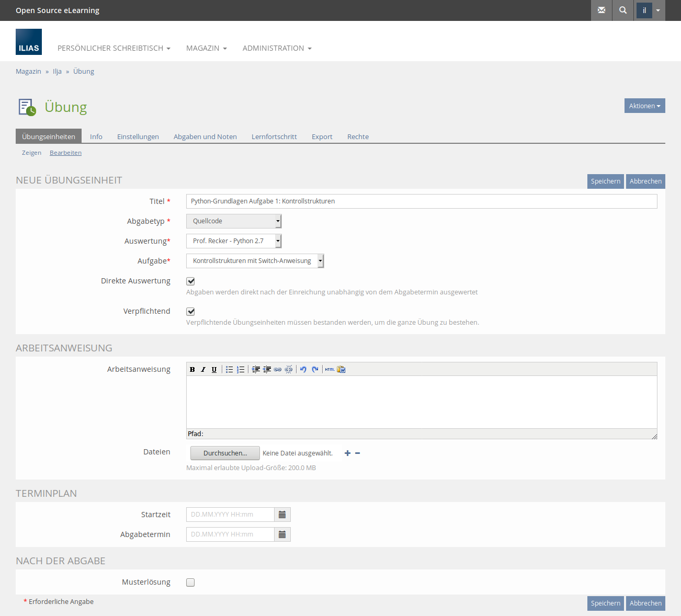Insert a bulleted list in Arbeitsanweisung

point(229,370)
